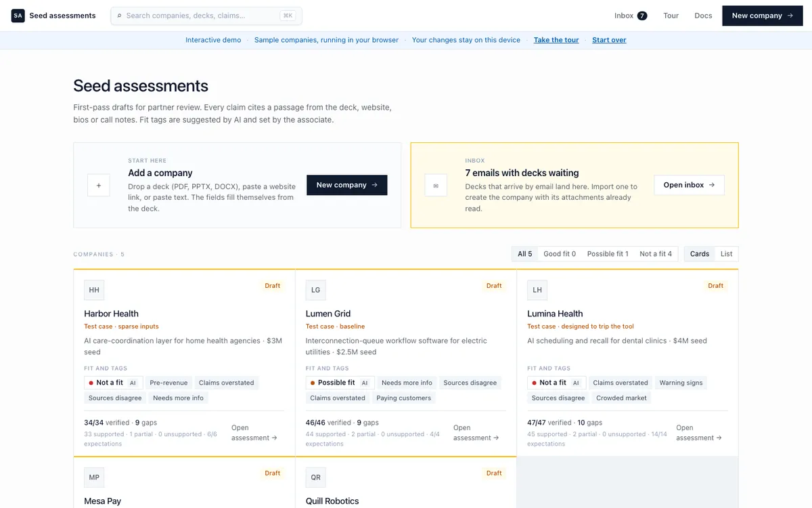This screenshot has height=508, width=812.
Task: Select the Possible fit 1 filter
Action: [608, 254]
